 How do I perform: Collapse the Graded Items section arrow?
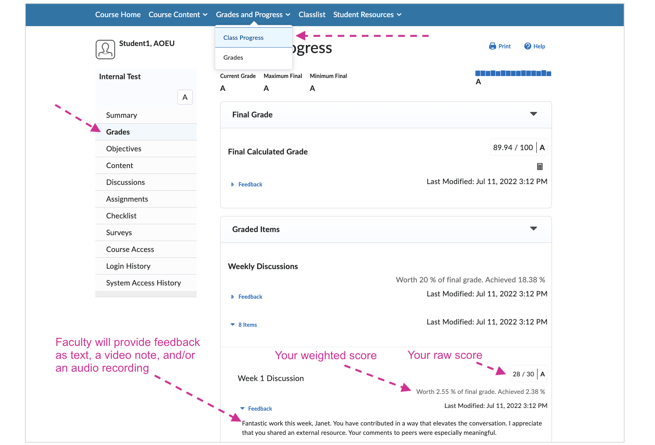[533, 229]
